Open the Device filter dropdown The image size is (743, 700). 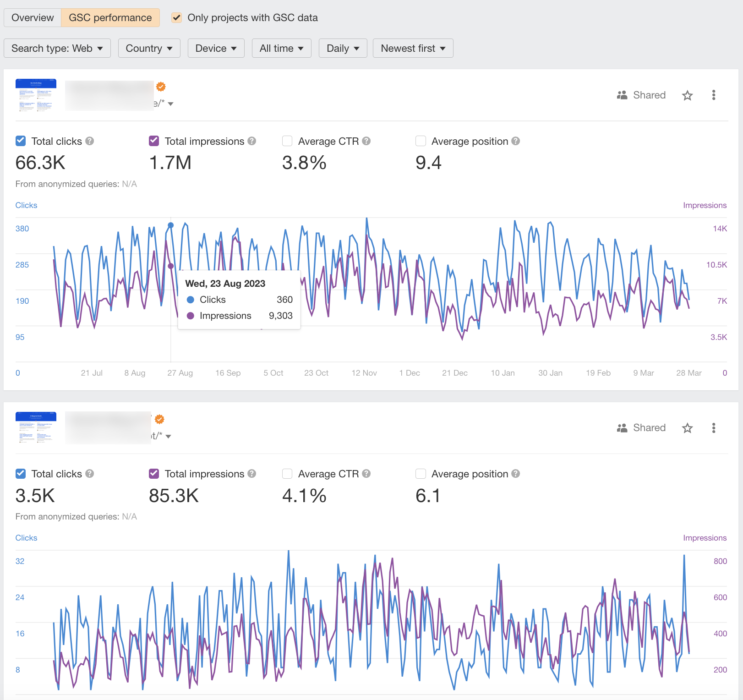[216, 48]
